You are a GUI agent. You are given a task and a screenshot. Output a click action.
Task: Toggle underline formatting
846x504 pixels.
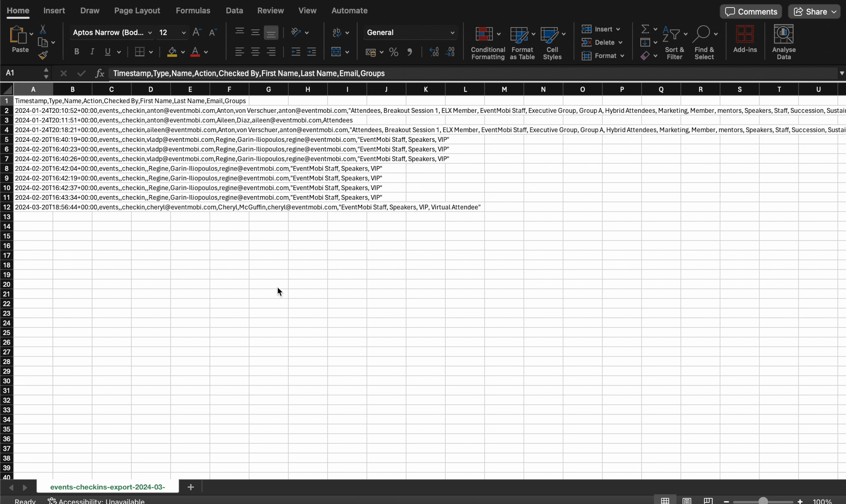pos(107,52)
